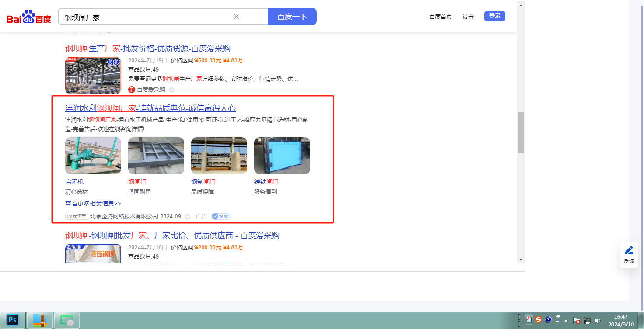Click the 精心选材 caption
The height and width of the screenshot is (329, 644).
[77, 192]
